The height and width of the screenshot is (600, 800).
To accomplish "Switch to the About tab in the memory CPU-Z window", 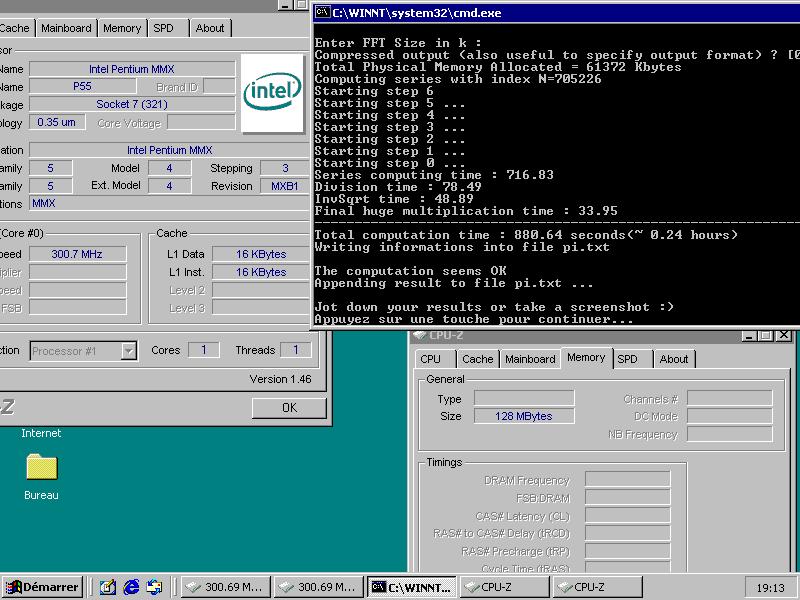I will 674,359.
